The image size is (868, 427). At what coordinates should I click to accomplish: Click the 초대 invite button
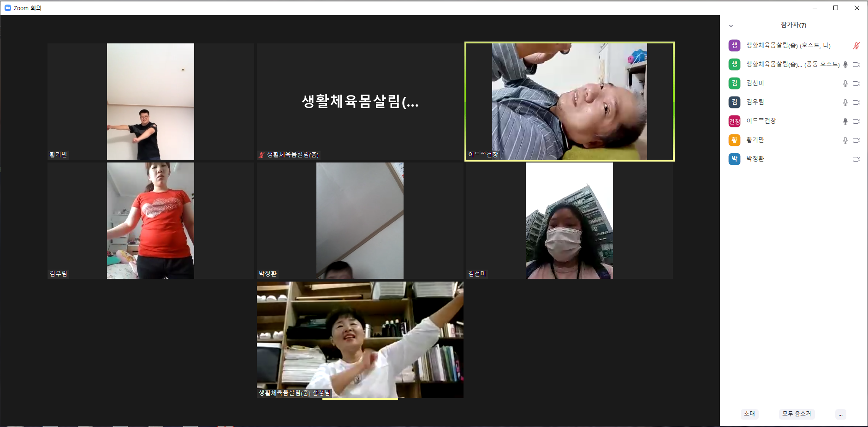click(x=749, y=414)
